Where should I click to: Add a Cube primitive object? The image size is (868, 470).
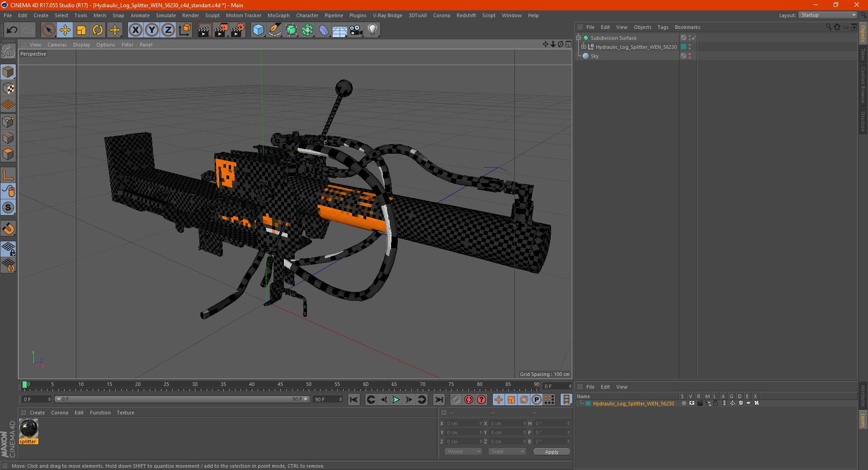pos(258,30)
